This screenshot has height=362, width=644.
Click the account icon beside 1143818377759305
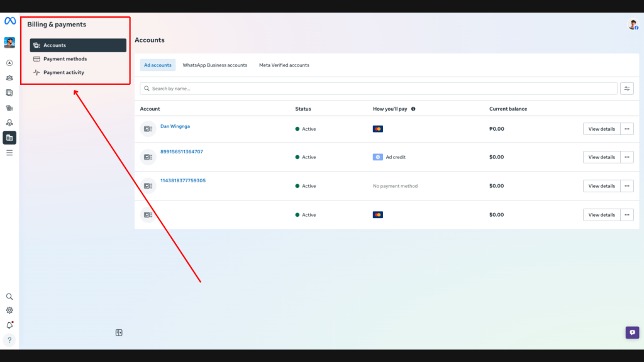148,186
